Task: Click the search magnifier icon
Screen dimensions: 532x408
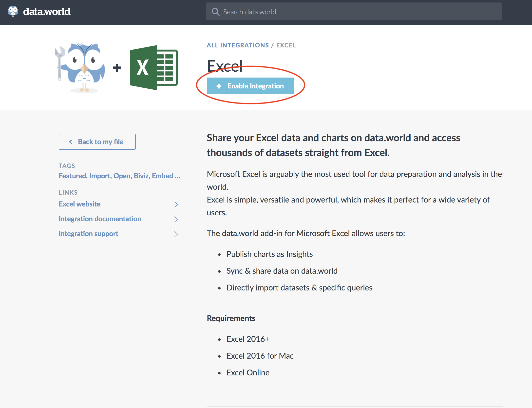Action: (215, 12)
